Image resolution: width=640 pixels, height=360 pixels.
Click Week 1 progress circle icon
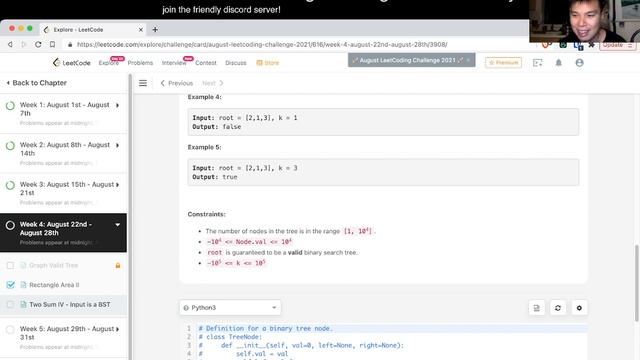pyautogui.click(x=10, y=106)
